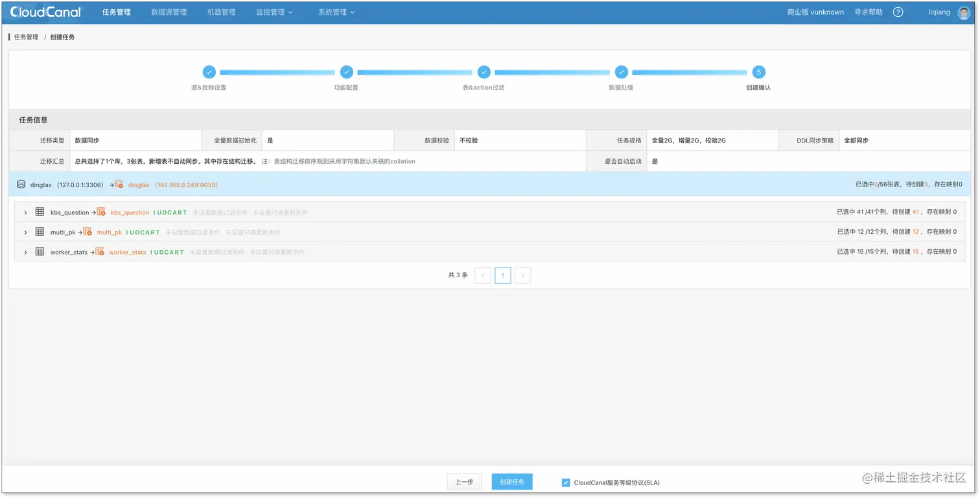Click step 1 checkmark 源&目标设置
Viewport: 980px width, 498px height.
[x=209, y=72]
